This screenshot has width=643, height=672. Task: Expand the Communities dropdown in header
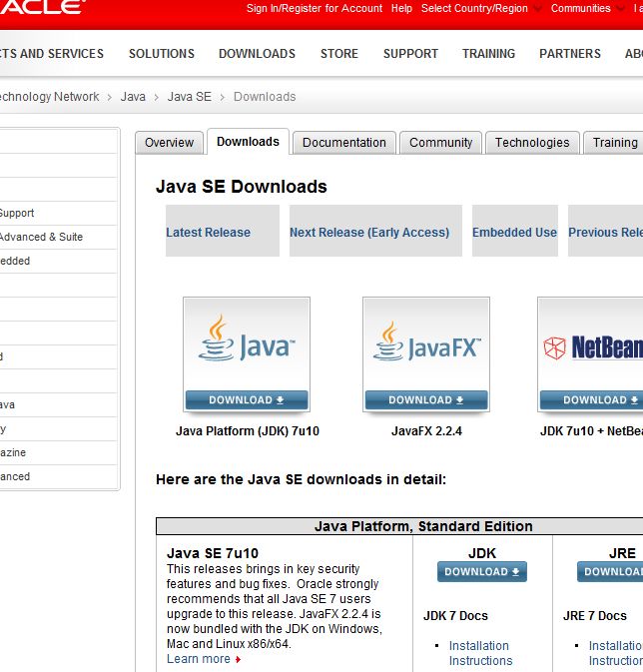click(587, 8)
